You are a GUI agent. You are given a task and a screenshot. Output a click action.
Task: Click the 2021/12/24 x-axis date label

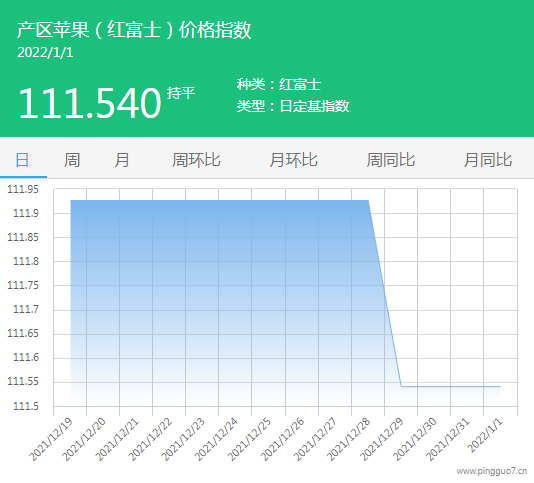tap(216, 439)
